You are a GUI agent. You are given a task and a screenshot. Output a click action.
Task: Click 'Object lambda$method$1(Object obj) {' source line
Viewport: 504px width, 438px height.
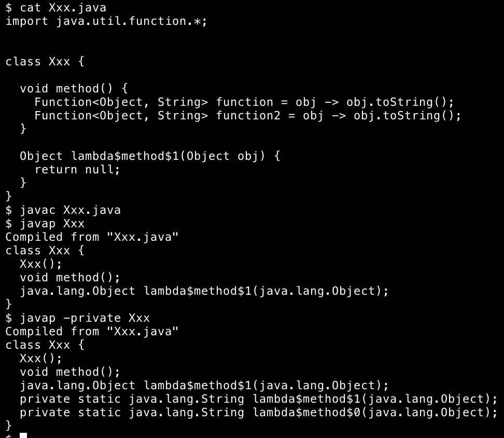tap(150, 156)
